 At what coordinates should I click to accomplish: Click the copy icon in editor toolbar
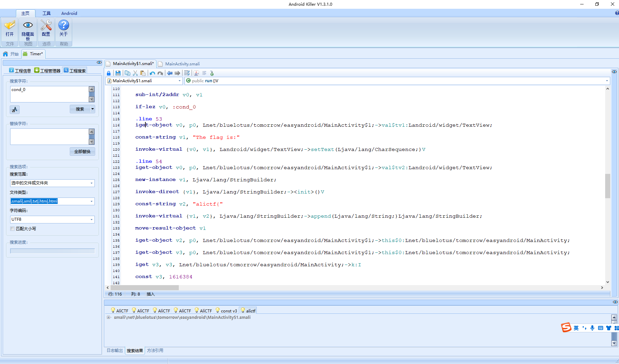tap(127, 73)
